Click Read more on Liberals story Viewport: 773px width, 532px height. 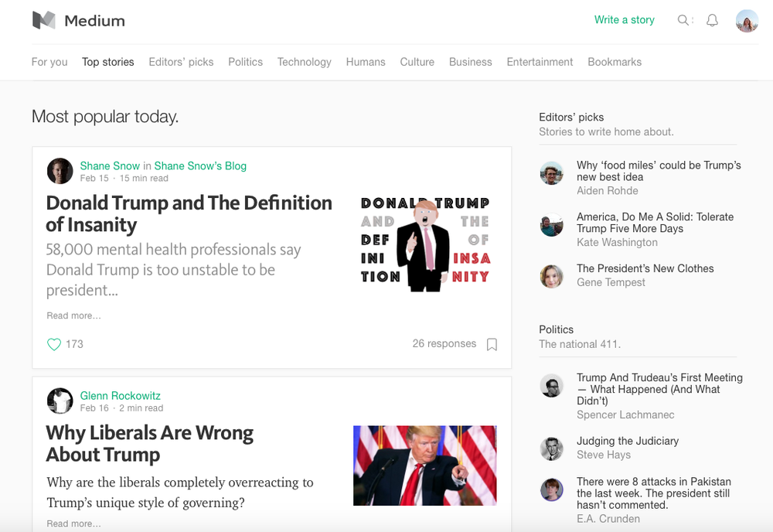[x=74, y=523]
